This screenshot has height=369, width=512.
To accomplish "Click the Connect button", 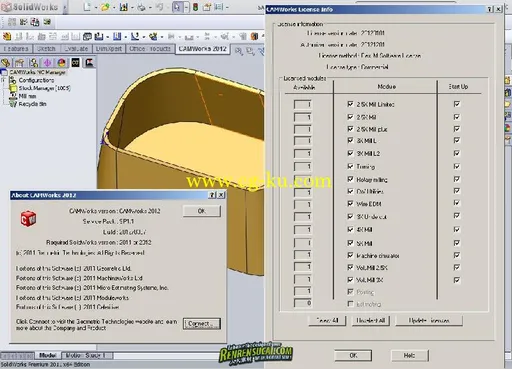I will click(x=202, y=323).
